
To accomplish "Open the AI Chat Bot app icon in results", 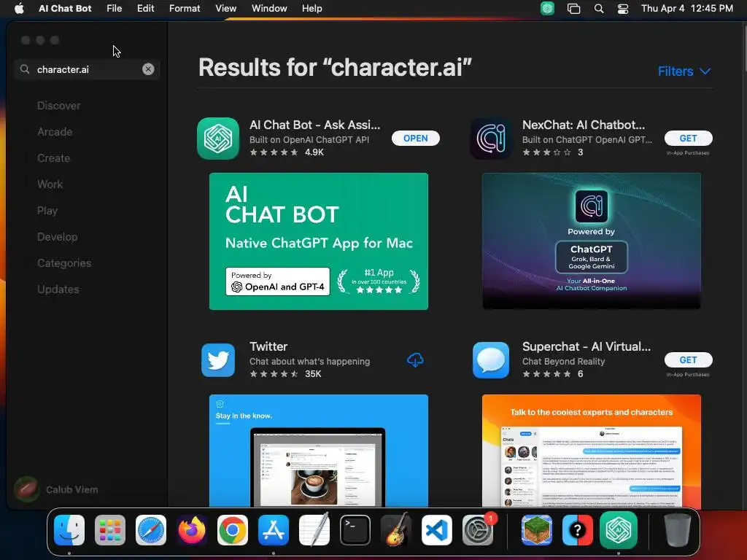I will 217,139.
